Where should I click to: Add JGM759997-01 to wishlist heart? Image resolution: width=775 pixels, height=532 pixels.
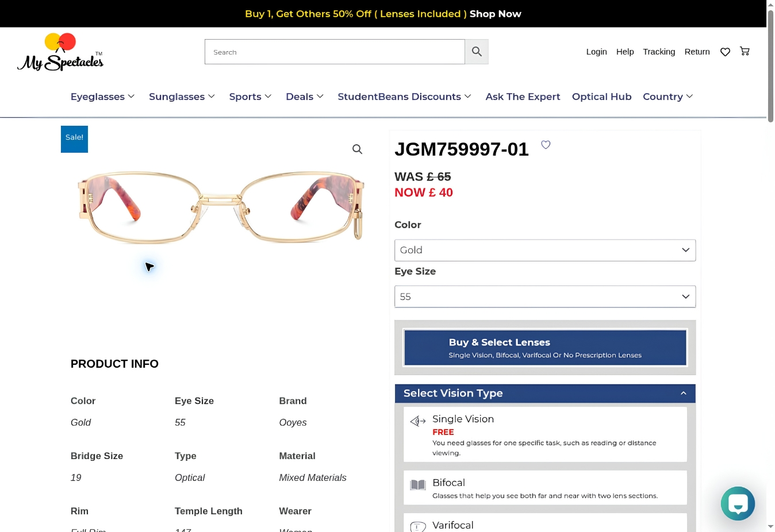(546, 145)
